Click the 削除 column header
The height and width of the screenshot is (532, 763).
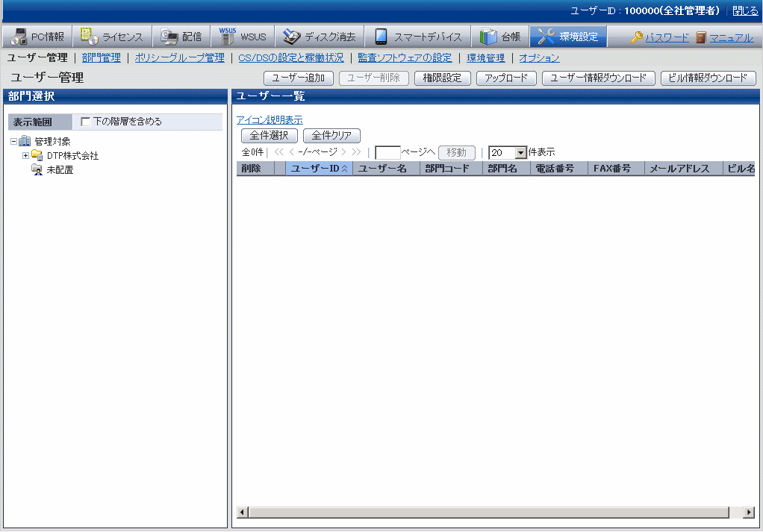tap(255, 169)
